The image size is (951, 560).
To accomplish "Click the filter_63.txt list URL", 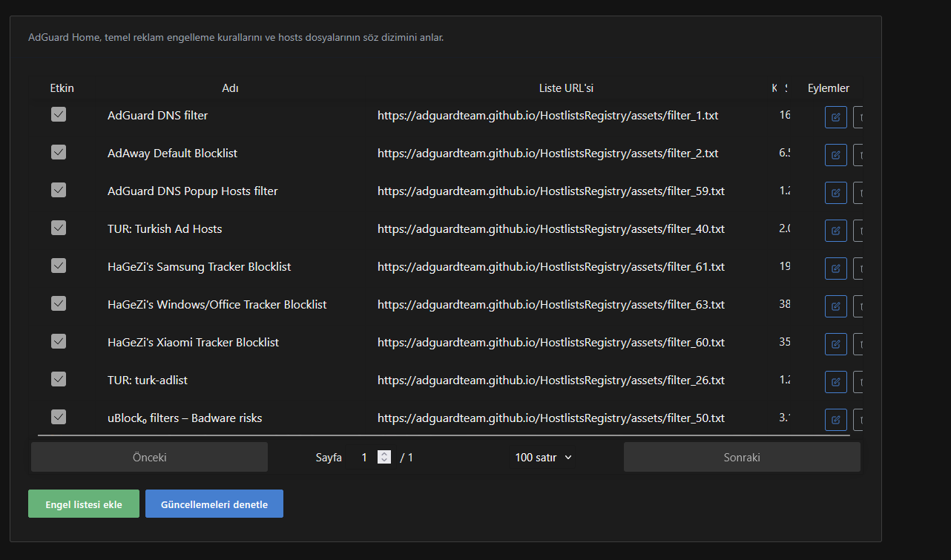I will pyautogui.click(x=551, y=305).
